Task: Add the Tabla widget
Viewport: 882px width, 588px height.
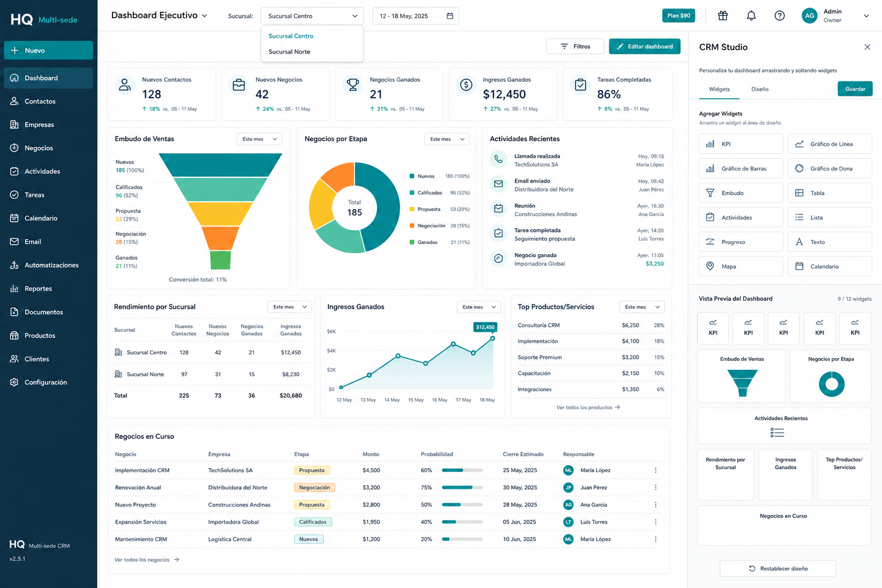Action: pos(830,193)
